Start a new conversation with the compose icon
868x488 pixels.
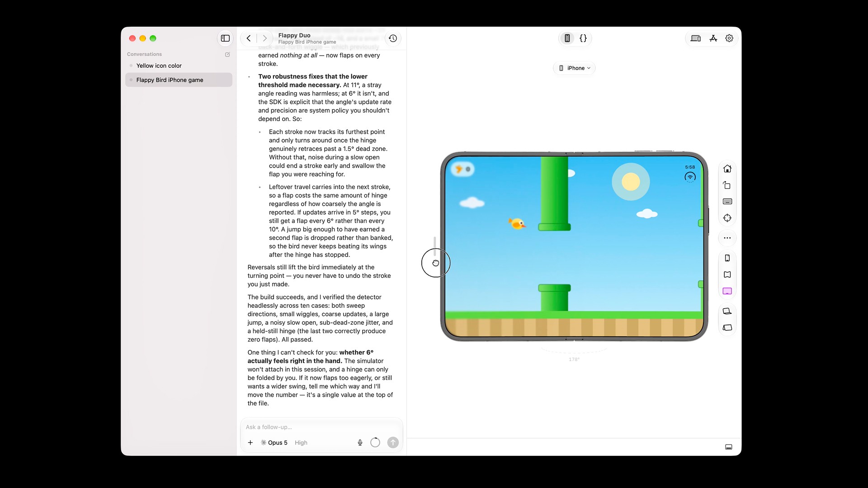coord(227,54)
